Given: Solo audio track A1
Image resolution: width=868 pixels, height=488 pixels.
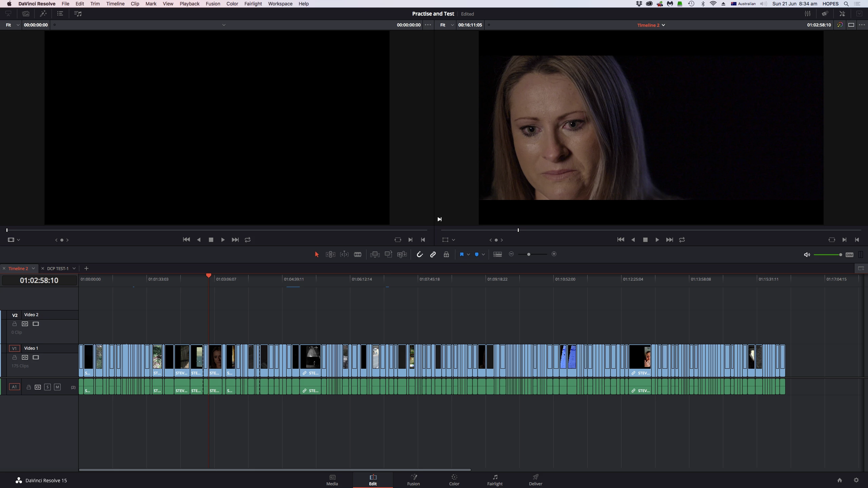Looking at the screenshot, I should coord(47,387).
